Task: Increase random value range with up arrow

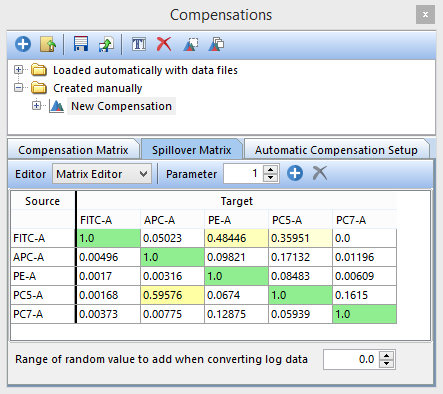Action: coord(387,355)
